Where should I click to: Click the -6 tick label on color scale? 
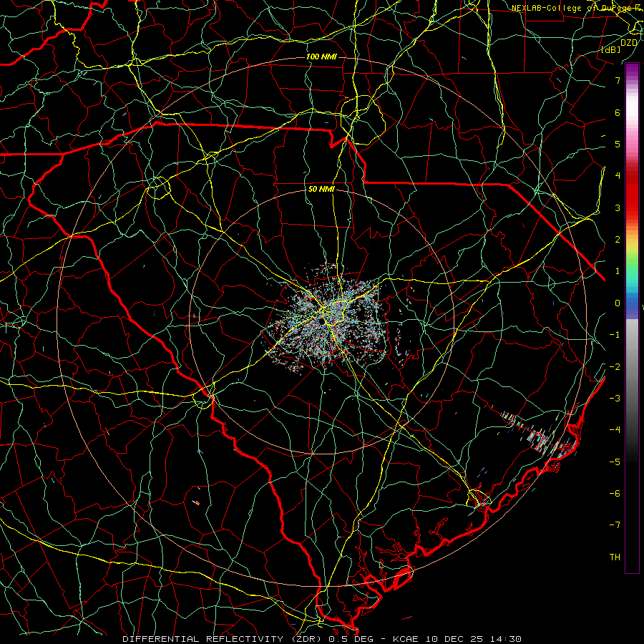coord(615,493)
